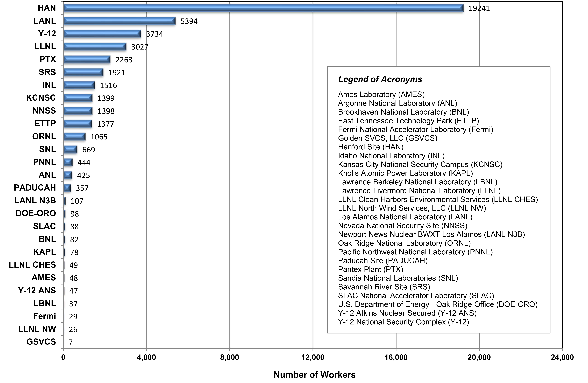Click the Y-12 ANS site label
Image resolution: width=588 pixels, height=383 pixels.
point(37,291)
